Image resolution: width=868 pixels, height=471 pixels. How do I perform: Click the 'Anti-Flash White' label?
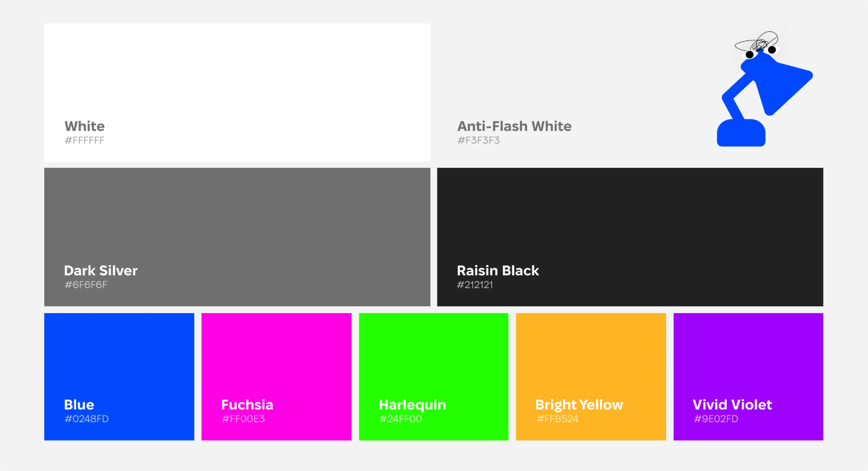[514, 126]
